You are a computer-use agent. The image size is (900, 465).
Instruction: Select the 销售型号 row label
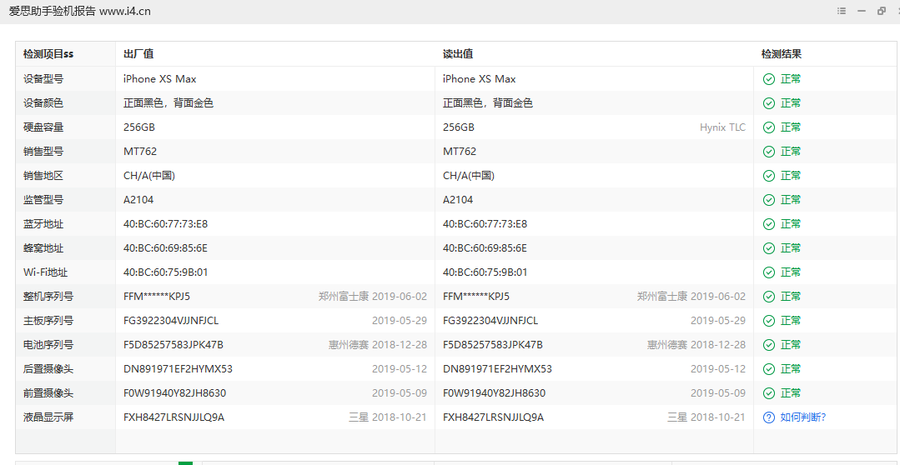click(43, 152)
